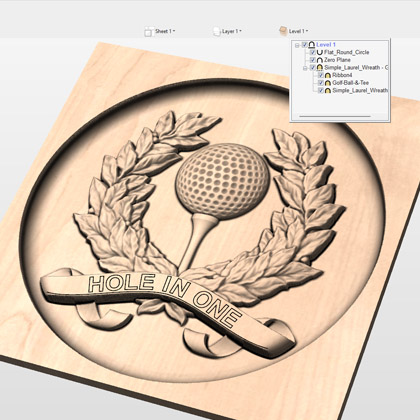The width and height of the screenshot is (420, 420).
Task: Click the Golf-Ball-&-Tee component icon
Action: [x=328, y=83]
